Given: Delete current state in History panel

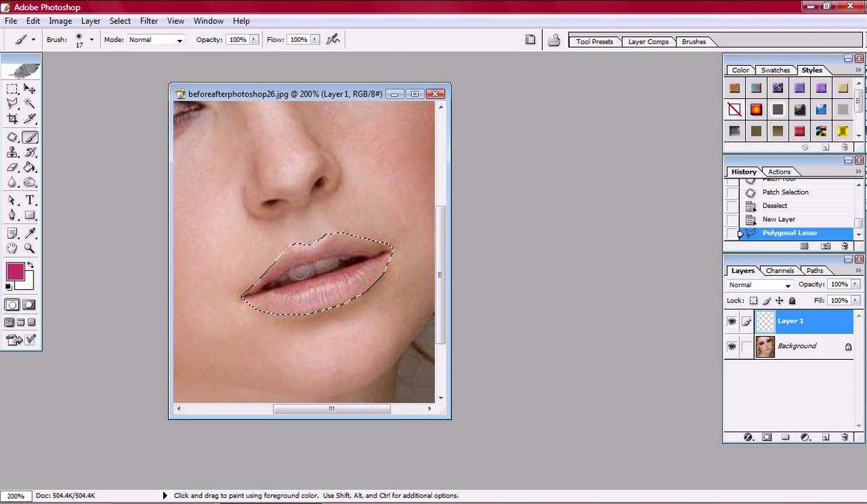Looking at the screenshot, I should [845, 246].
